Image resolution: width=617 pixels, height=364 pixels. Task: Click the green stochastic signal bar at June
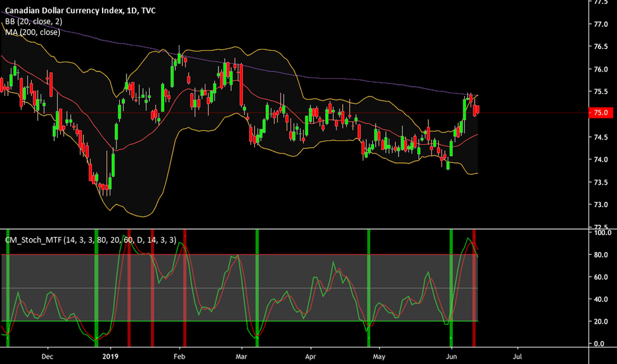(451, 288)
